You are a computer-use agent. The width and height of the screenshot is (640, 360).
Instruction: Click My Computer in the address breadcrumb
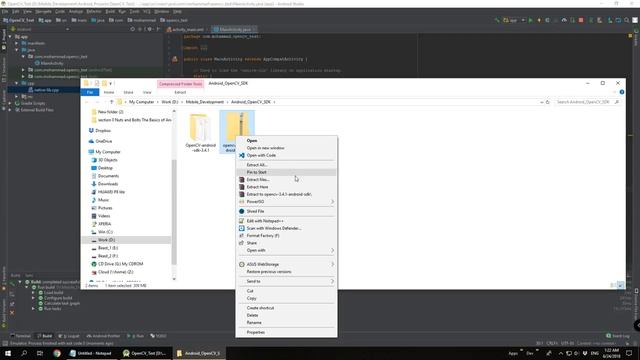tap(142, 102)
